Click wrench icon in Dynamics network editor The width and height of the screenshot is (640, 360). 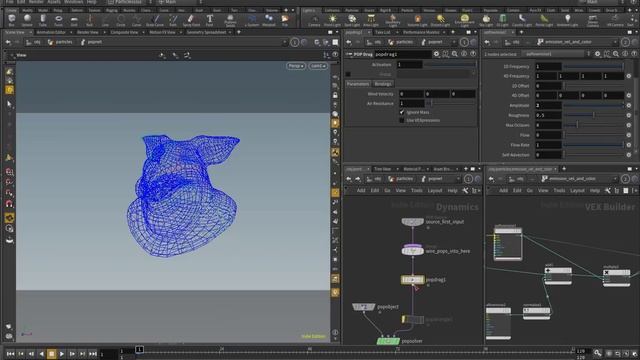(465, 191)
